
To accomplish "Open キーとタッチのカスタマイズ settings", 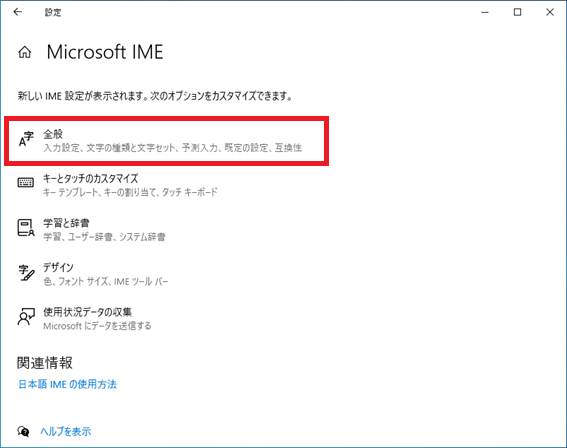I will click(166, 185).
